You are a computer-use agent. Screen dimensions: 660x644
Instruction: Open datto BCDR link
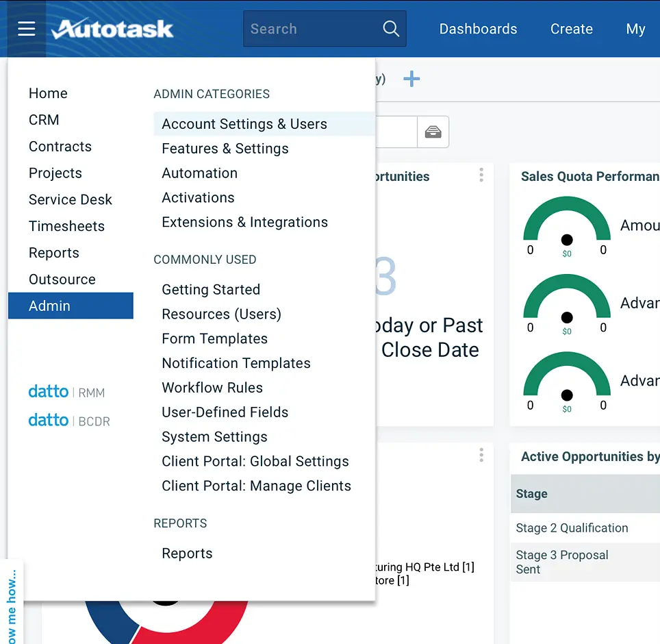[x=69, y=421]
